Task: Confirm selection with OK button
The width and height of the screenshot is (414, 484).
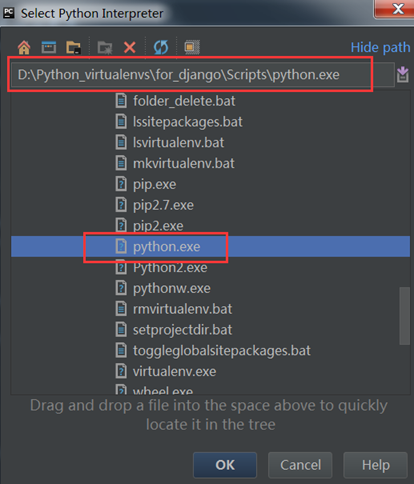Action: [225, 465]
